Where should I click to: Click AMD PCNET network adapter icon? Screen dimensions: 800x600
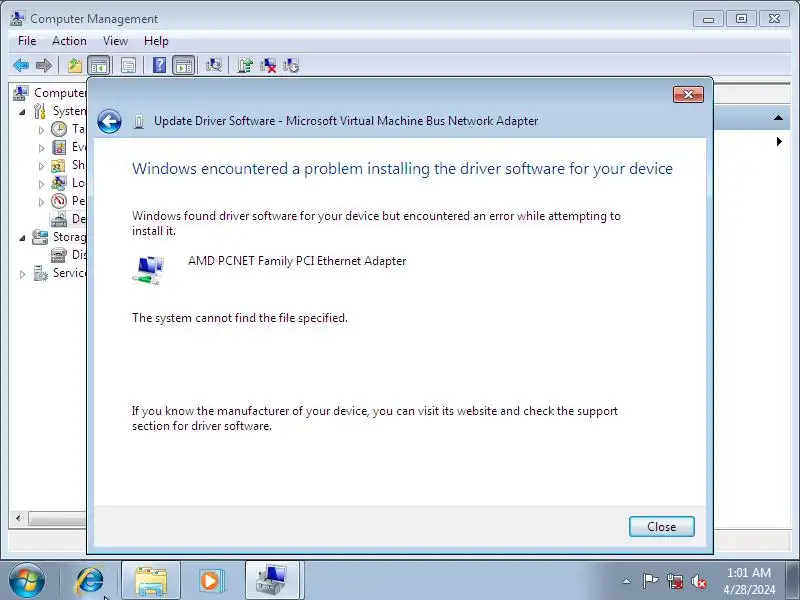point(148,270)
